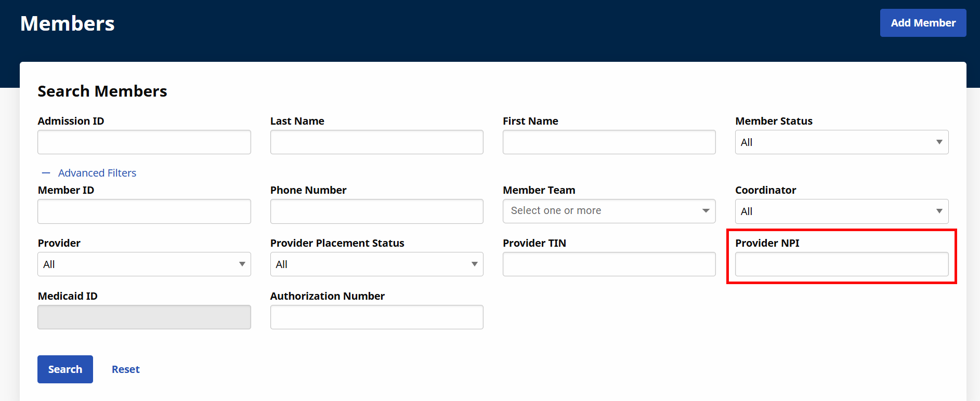Collapse the Advanced Filters section
This screenshot has height=401, width=980.
pyautogui.click(x=97, y=173)
